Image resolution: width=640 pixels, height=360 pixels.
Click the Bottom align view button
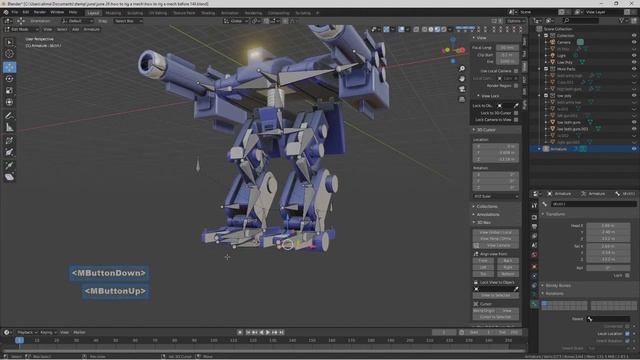click(x=508, y=274)
